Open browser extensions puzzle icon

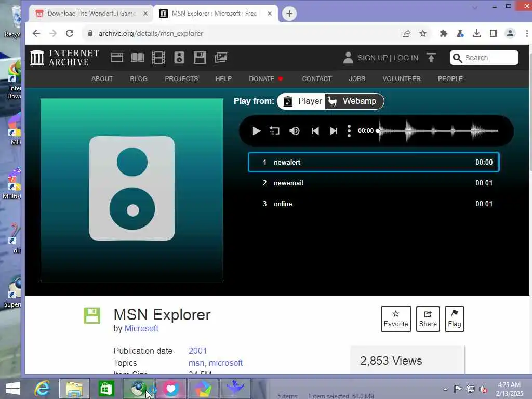coord(444,33)
